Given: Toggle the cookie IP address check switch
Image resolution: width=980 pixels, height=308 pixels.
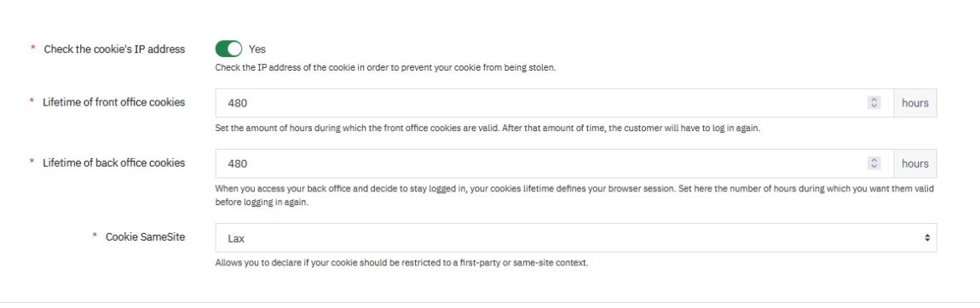Looking at the screenshot, I should point(228,48).
